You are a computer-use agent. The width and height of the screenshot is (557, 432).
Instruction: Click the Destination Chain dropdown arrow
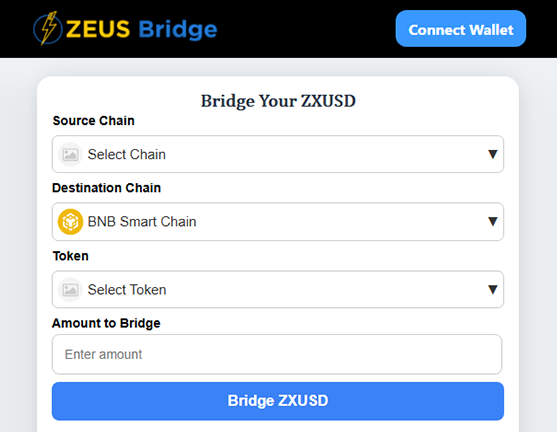point(492,221)
